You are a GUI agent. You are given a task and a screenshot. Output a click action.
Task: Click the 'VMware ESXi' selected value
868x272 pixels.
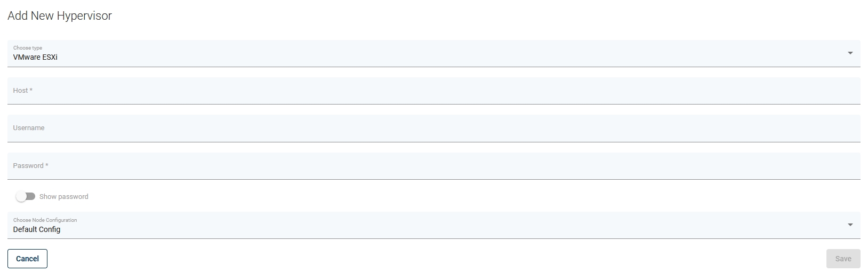coord(35,57)
